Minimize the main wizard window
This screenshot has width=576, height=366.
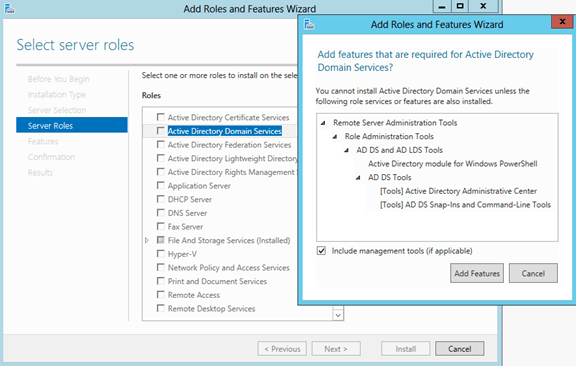pyautogui.click(x=442, y=6)
